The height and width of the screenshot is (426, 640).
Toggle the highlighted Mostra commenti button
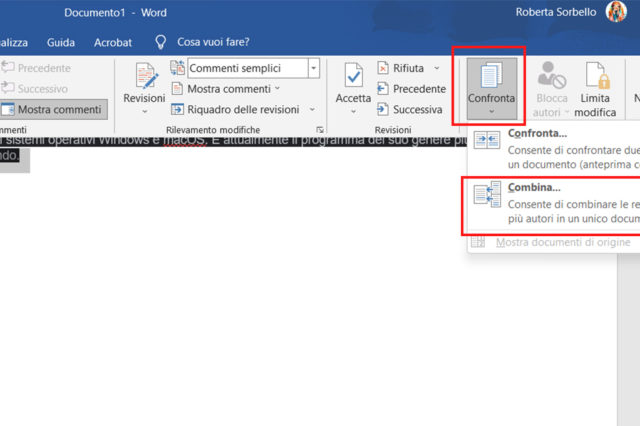[x=54, y=109]
